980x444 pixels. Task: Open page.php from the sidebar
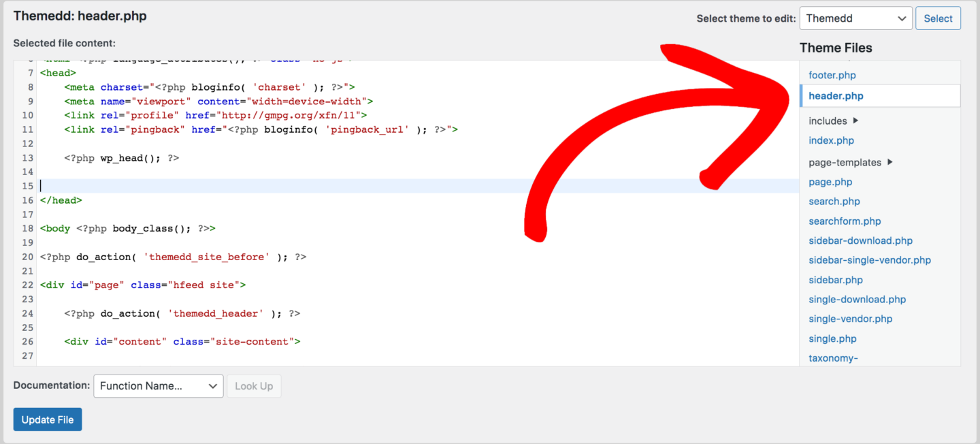tap(830, 182)
